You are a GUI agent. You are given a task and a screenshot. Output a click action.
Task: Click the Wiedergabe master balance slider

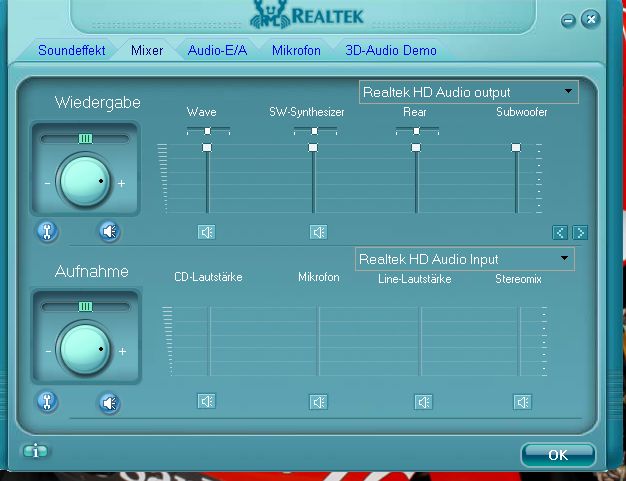pyautogui.click(x=85, y=139)
